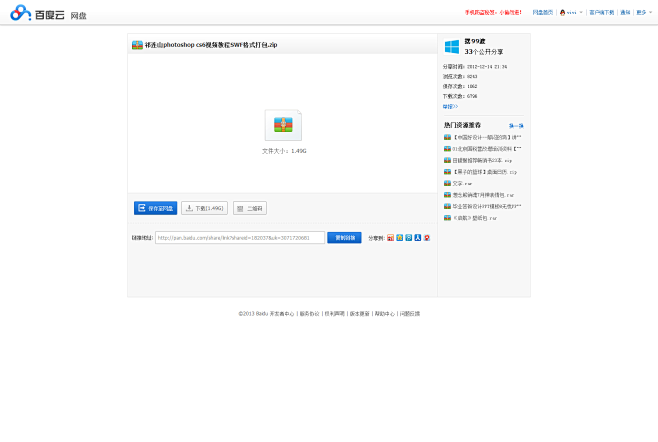
Task: Open recommended item 壁纸包.rar
Action: (475, 218)
